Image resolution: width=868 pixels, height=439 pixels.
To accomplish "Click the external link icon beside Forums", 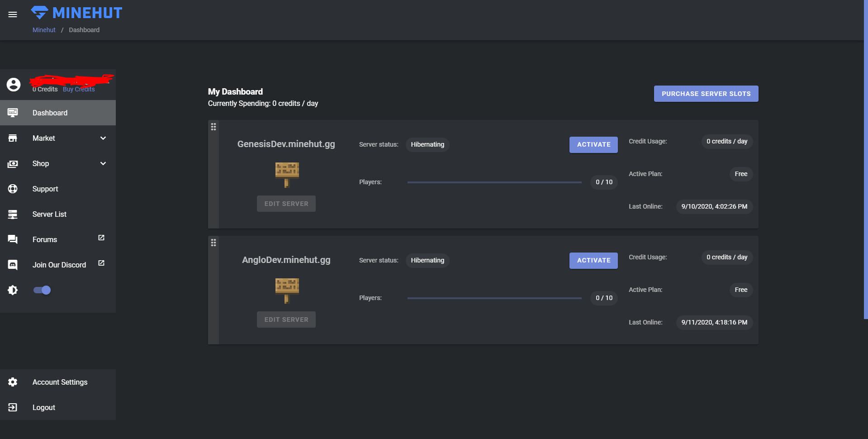I will pos(101,238).
